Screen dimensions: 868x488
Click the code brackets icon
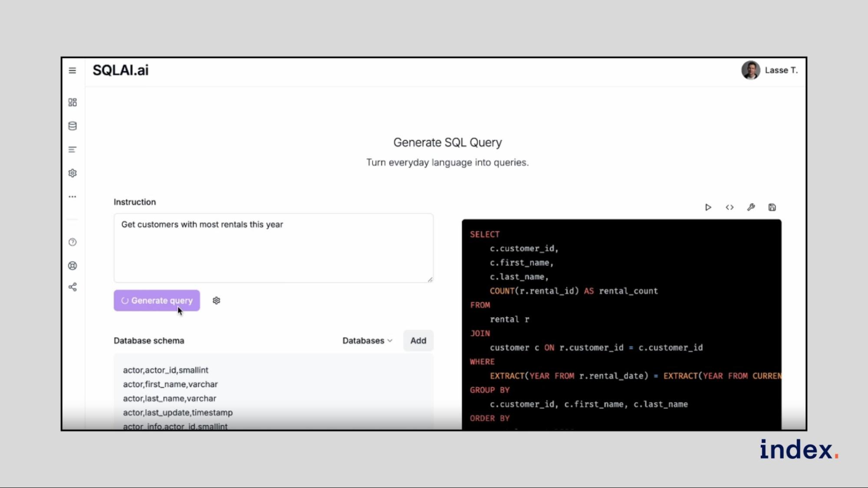[x=729, y=207]
